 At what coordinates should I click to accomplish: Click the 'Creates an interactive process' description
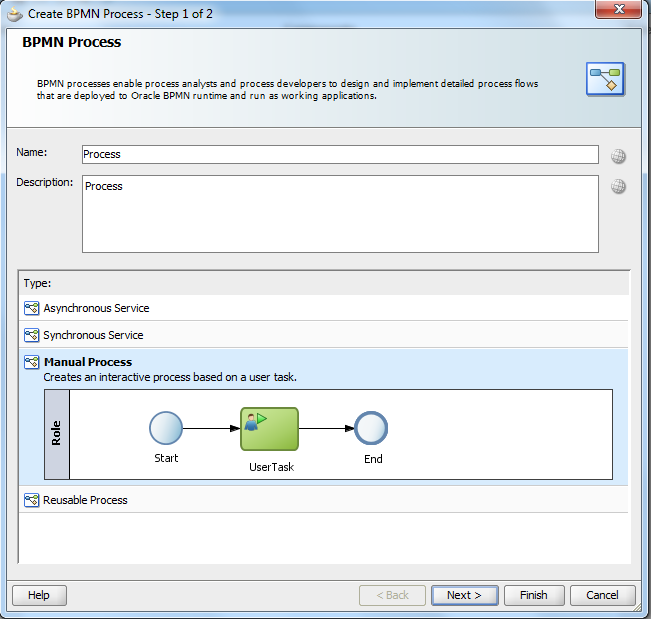coord(170,377)
